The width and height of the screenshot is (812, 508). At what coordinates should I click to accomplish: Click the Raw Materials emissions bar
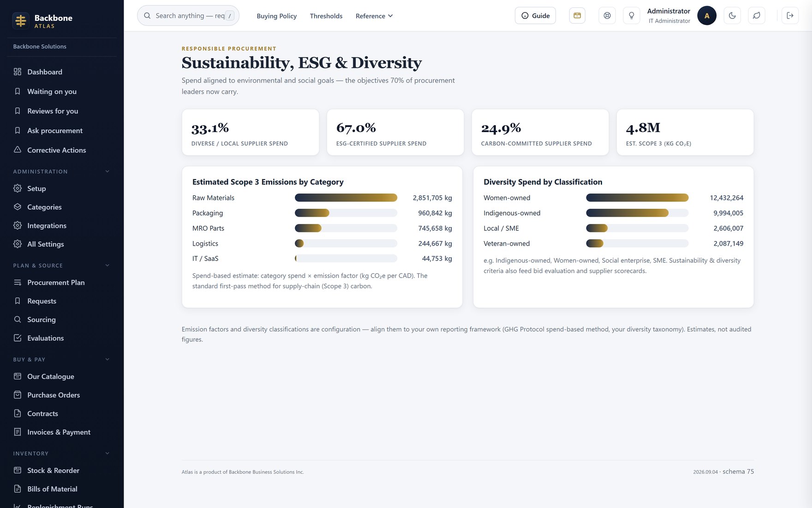[346, 198]
